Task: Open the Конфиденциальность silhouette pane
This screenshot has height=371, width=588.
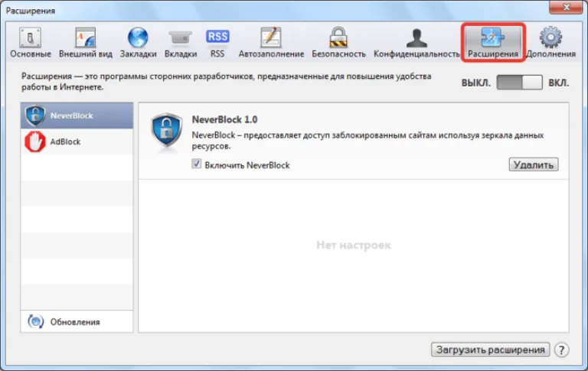Action: coord(416,42)
